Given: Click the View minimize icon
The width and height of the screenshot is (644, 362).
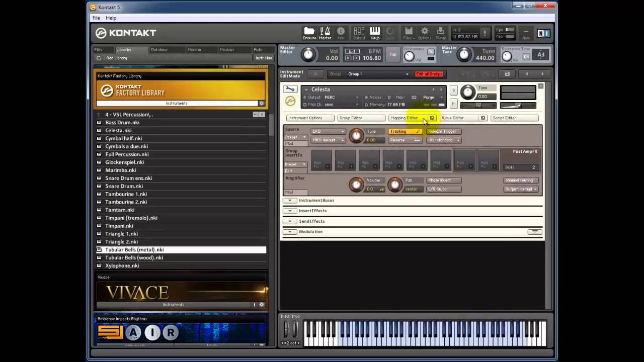Looking at the screenshot, I should [x=526, y=33].
